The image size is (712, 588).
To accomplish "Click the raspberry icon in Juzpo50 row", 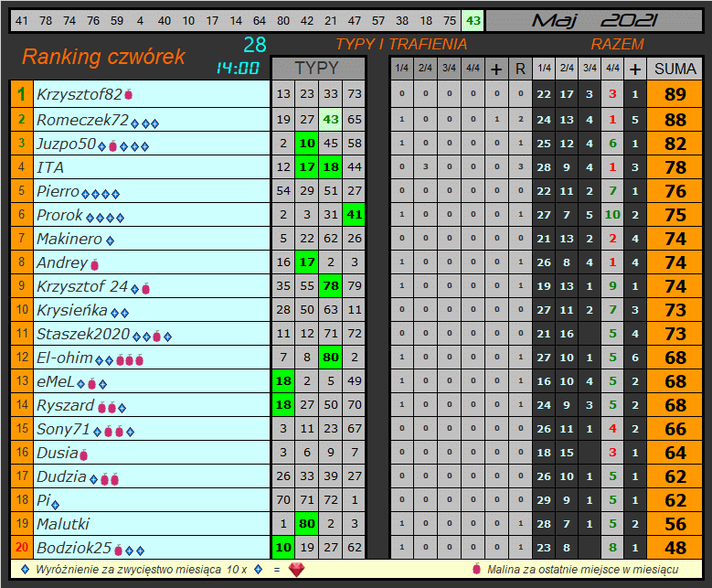I will pyautogui.click(x=112, y=146).
